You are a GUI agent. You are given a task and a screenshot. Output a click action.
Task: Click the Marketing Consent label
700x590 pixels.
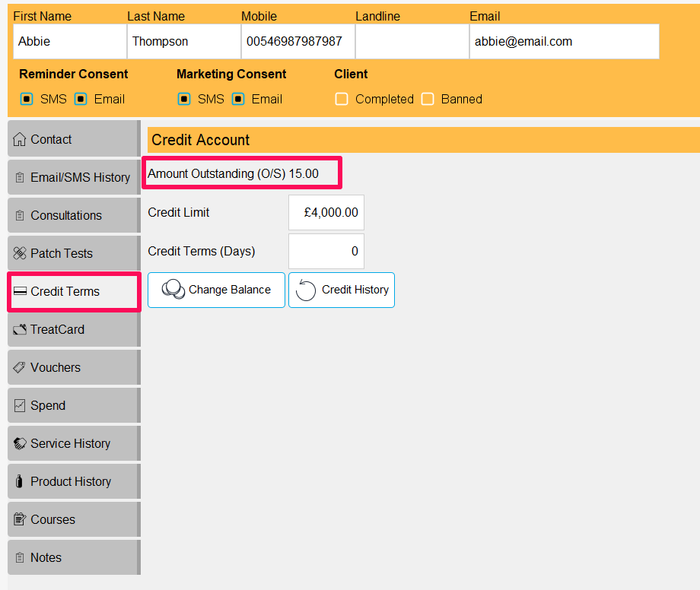tap(231, 74)
